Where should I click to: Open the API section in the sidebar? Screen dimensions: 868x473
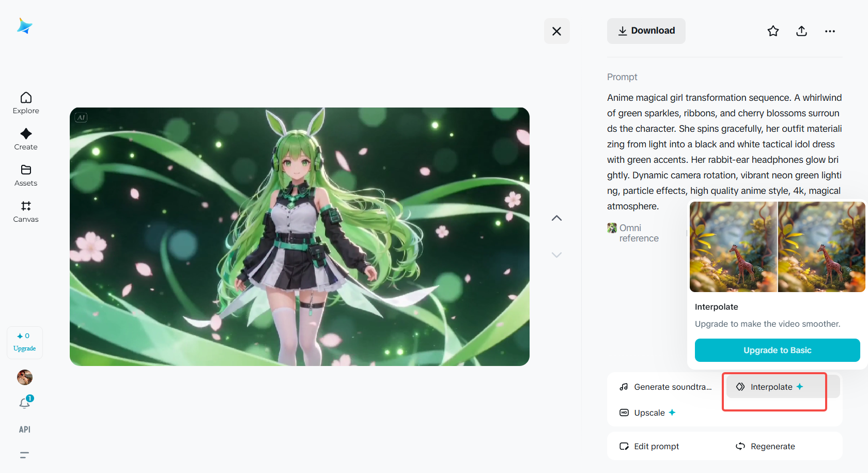pos(24,429)
